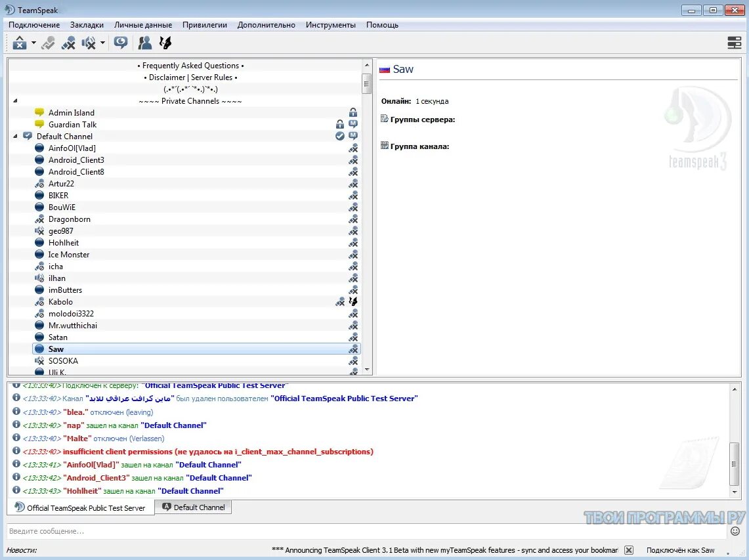Toggle the mute microphone toolbar button
The width and height of the screenshot is (749, 560).
coord(68,43)
